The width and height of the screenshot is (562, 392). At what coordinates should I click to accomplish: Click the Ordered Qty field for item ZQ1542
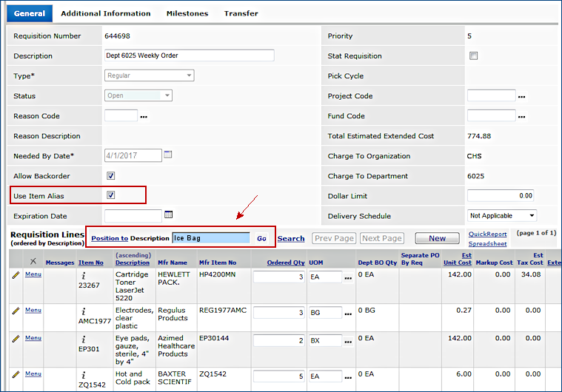pyautogui.click(x=279, y=376)
